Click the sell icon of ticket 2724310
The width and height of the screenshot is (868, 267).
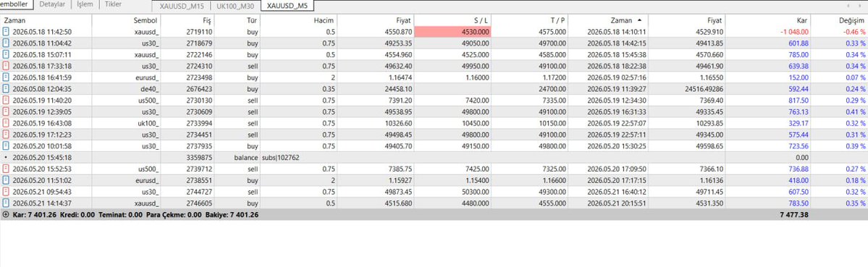click(x=6, y=67)
